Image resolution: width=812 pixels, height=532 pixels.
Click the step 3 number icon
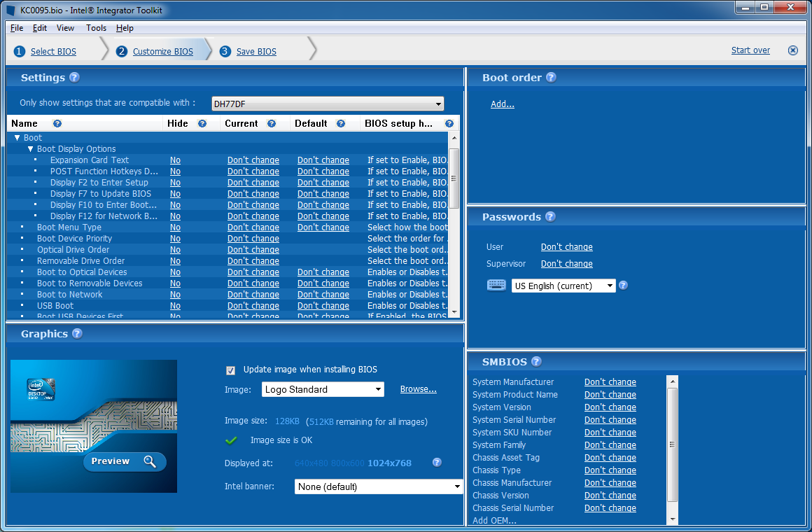click(x=225, y=51)
